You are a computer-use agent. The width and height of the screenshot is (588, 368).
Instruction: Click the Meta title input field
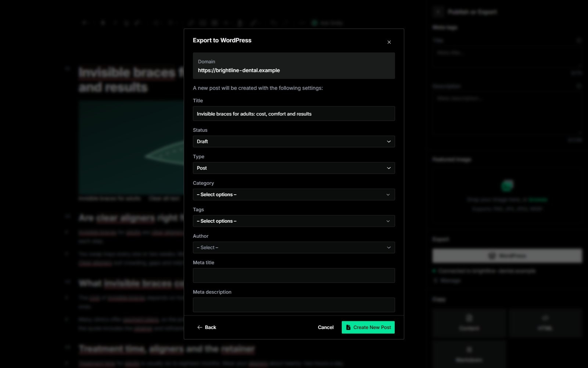[x=294, y=276]
